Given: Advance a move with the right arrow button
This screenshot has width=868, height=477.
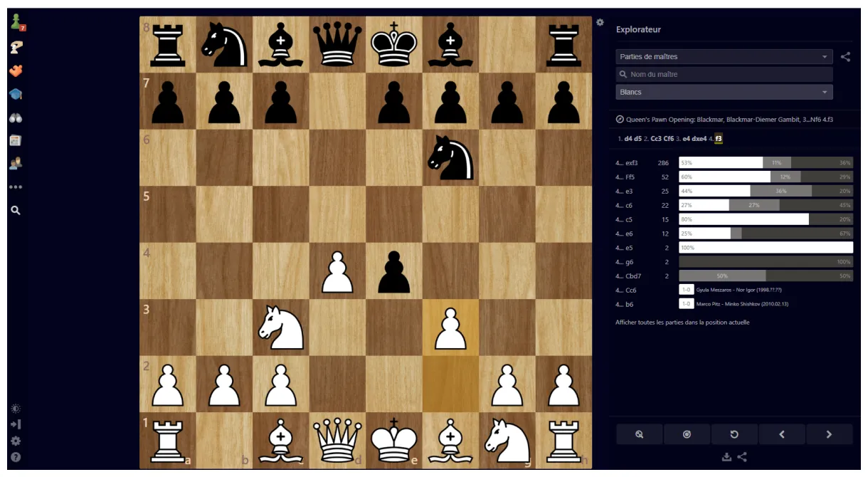Looking at the screenshot, I should [830, 434].
